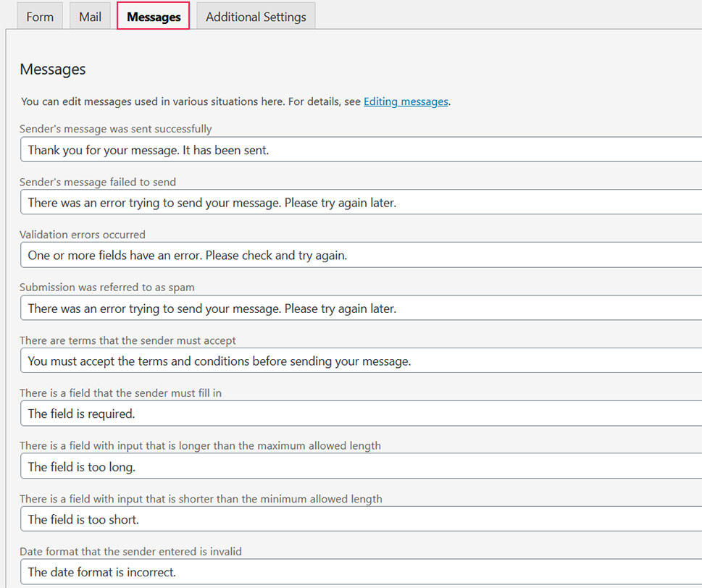The image size is (702, 588).
Task: Open the Editing messages link
Action: [405, 101]
